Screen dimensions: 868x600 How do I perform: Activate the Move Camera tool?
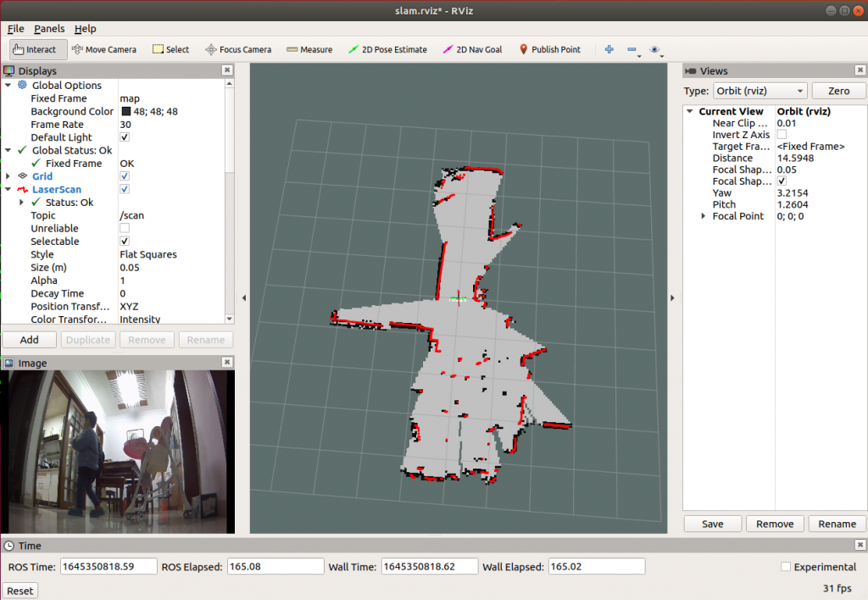click(104, 49)
